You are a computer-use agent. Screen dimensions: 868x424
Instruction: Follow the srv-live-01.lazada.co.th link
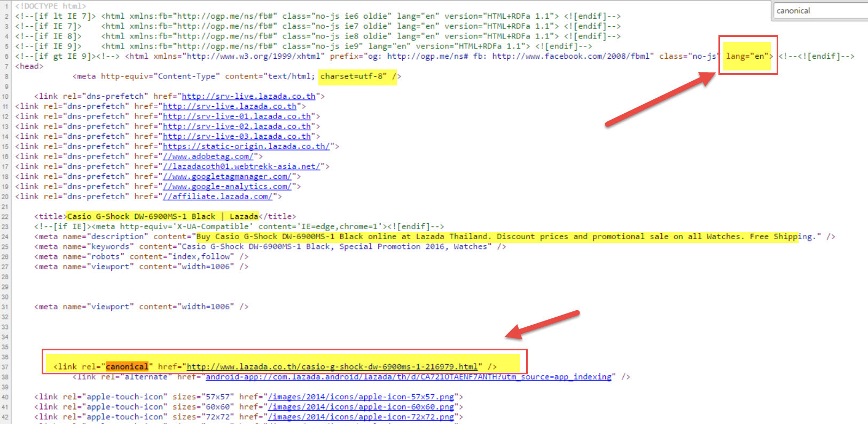[237, 116]
